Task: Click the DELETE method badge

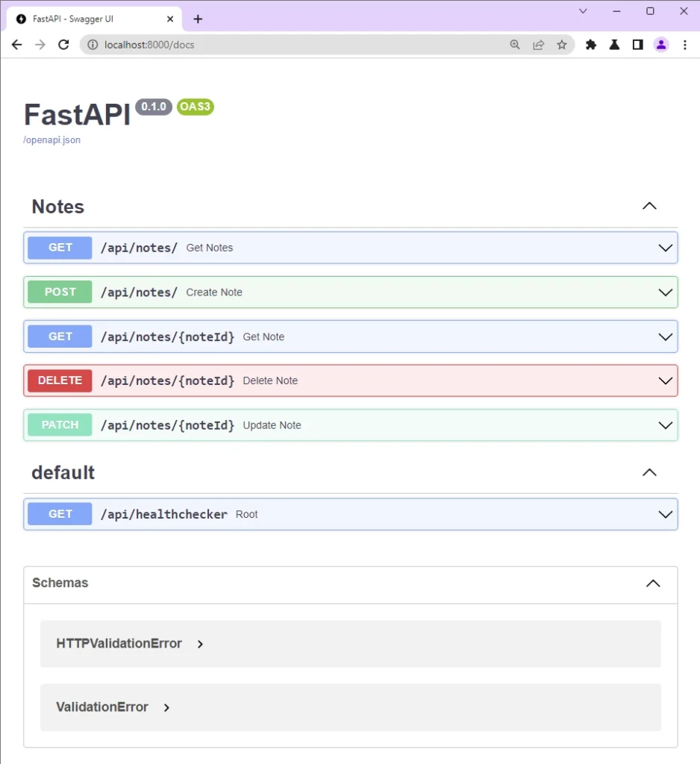Action: pyautogui.click(x=60, y=381)
